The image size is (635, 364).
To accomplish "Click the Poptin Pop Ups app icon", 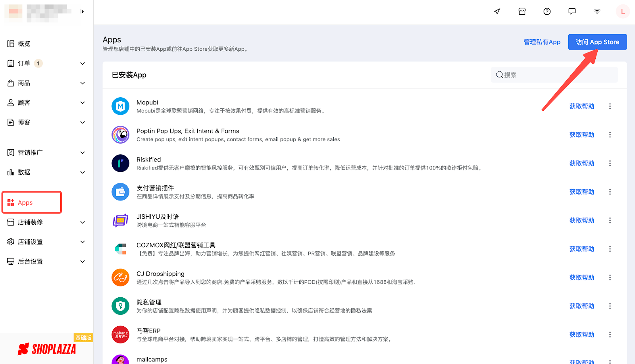I will (x=120, y=135).
